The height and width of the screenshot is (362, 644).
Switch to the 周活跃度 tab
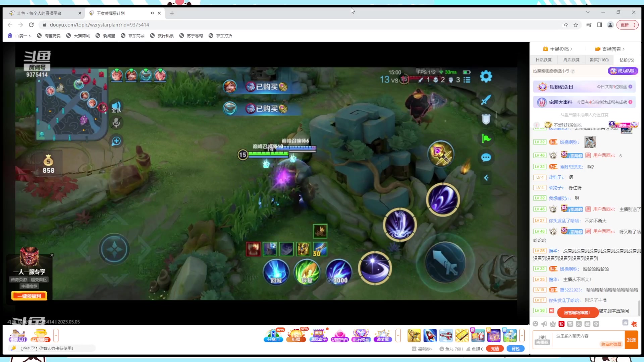point(571,60)
